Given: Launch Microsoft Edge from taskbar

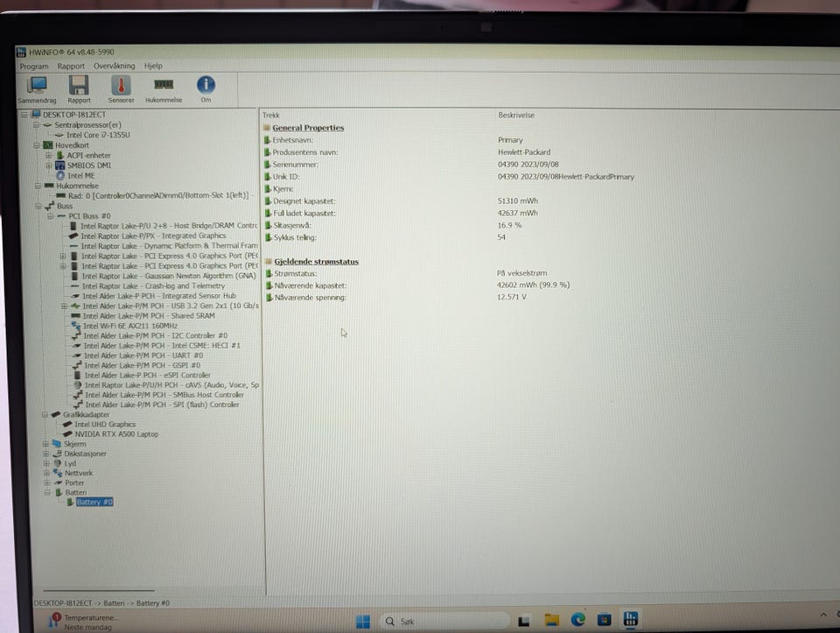Looking at the screenshot, I should pyautogui.click(x=578, y=620).
